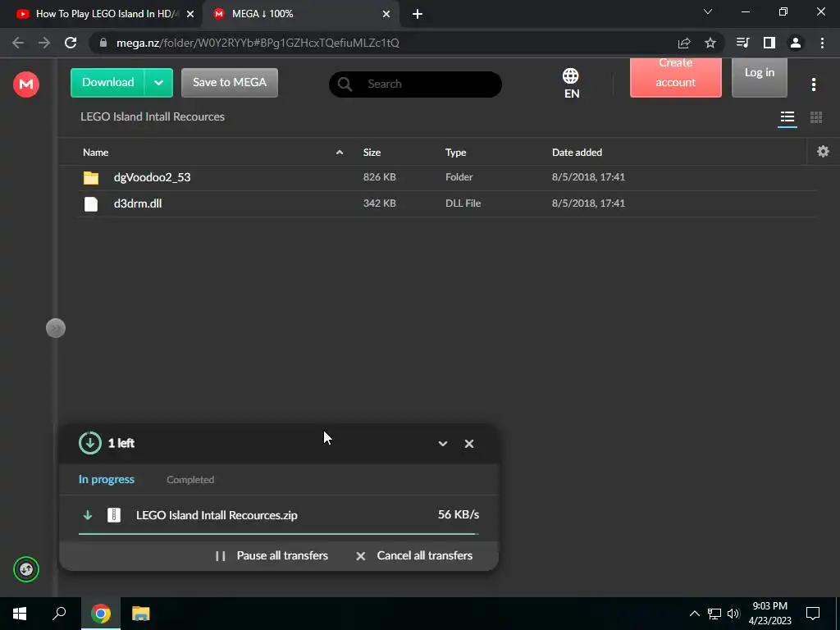Open column settings gear
Viewport: 840px width, 630px height.
[x=823, y=152]
